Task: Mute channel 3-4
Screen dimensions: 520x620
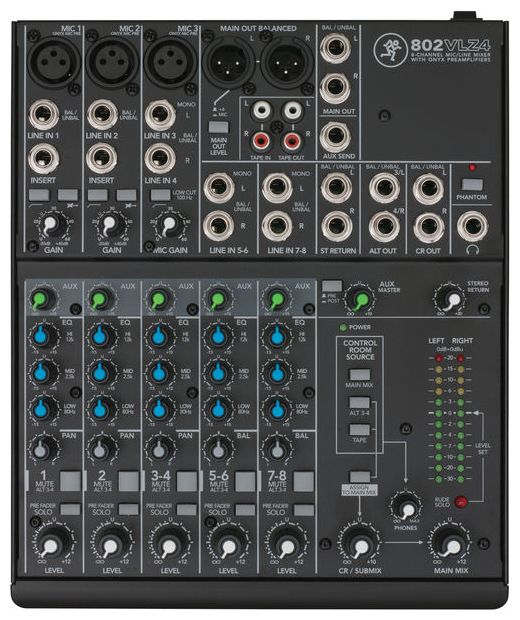Action: (x=187, y=481)
